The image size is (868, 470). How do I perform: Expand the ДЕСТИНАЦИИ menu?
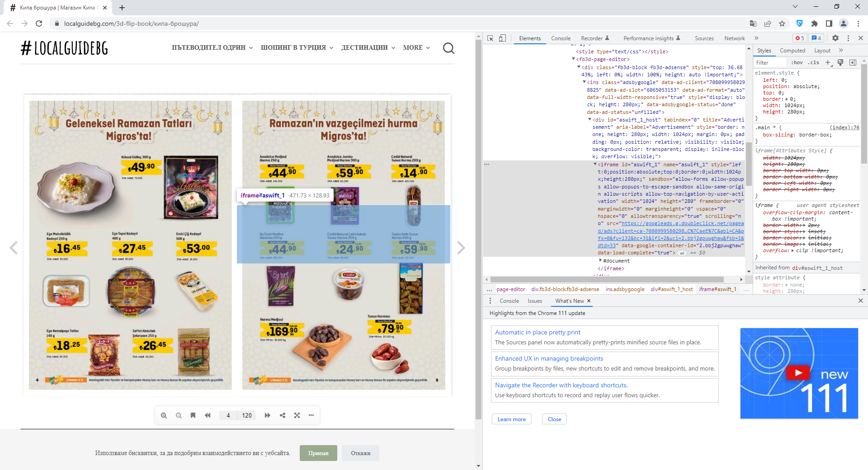coord(368,47)
